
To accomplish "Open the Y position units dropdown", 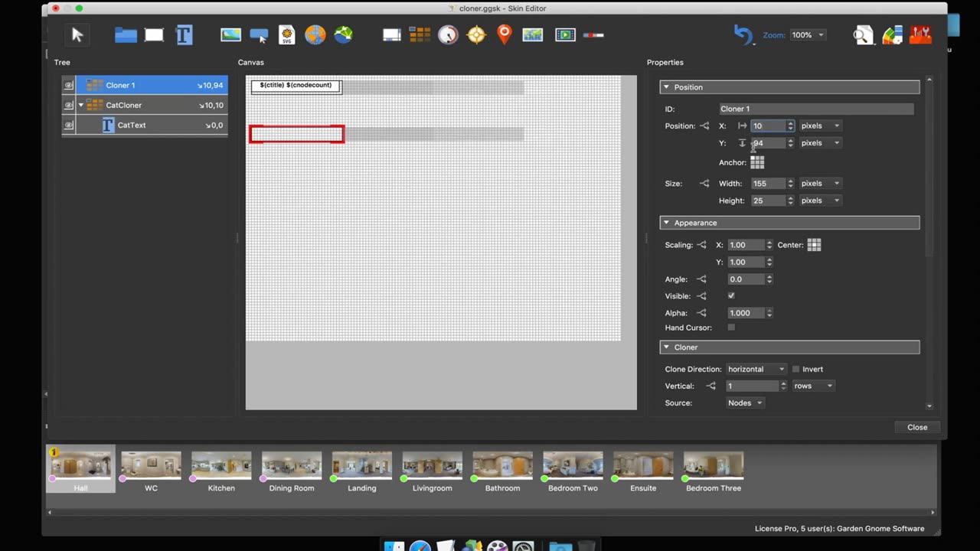I will (x=820, y=143).
